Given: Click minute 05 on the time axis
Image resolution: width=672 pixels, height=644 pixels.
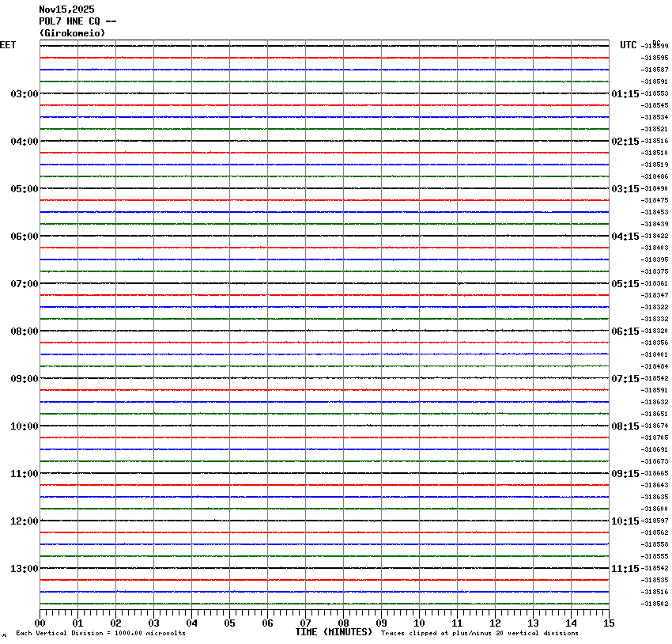Looking at the screenshot, I should click(229, 623).
